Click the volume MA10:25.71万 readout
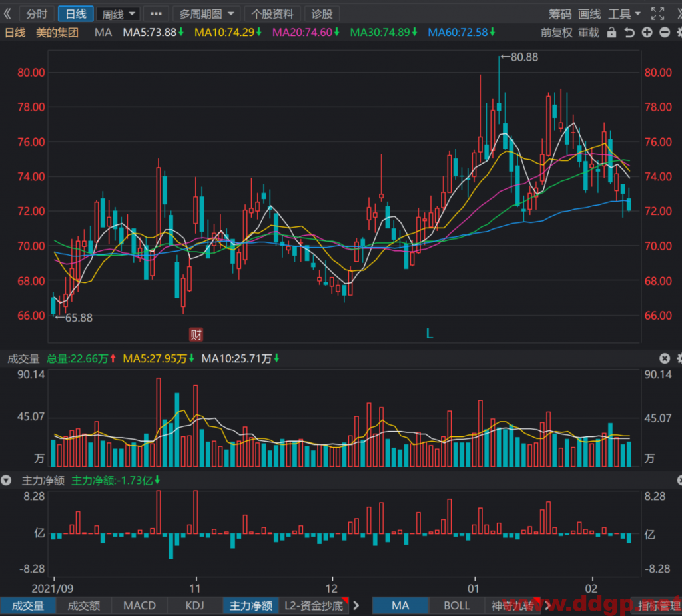Viewport: 682px width, 616px height. point(240,358)
